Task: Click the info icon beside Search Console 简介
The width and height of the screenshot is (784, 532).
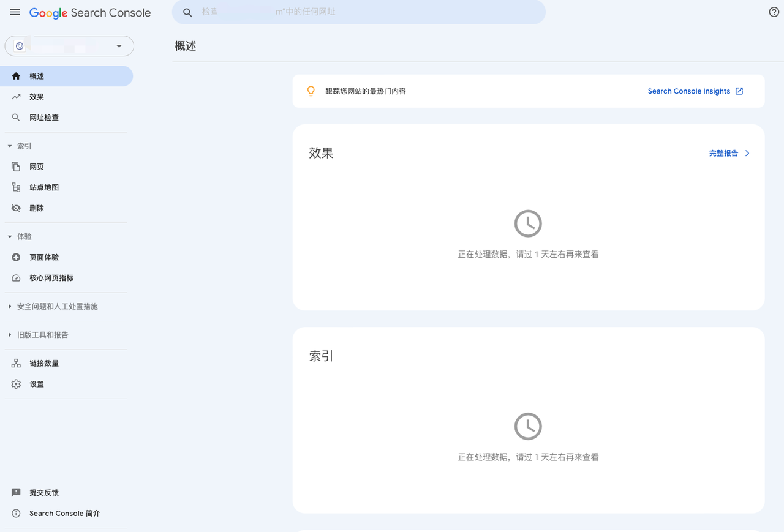Action: point(16,513)
